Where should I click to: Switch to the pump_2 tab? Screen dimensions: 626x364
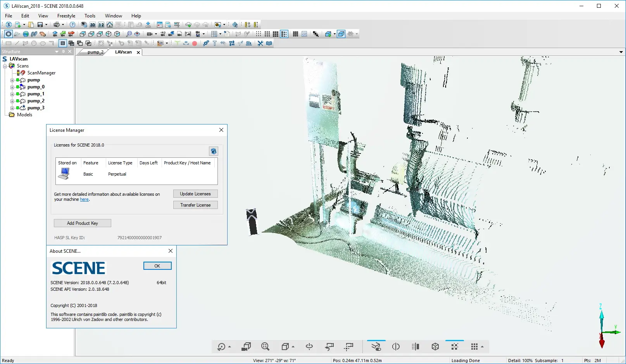coord(95,52)
